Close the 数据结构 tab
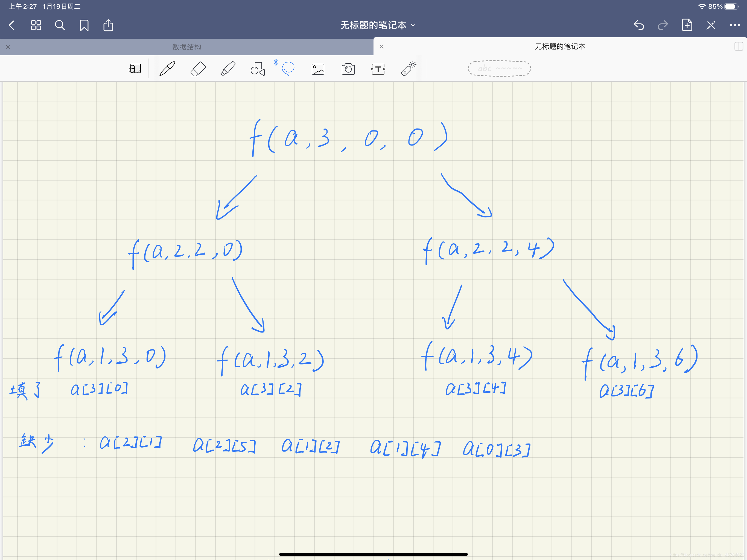Viewport: 747px width, 560px height. pyautogui.click(x=8, y=47)
